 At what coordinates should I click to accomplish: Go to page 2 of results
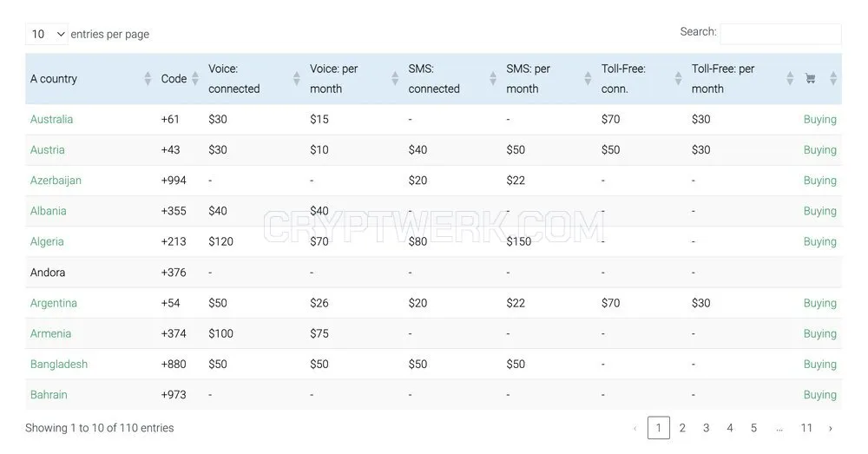[682, 428]
